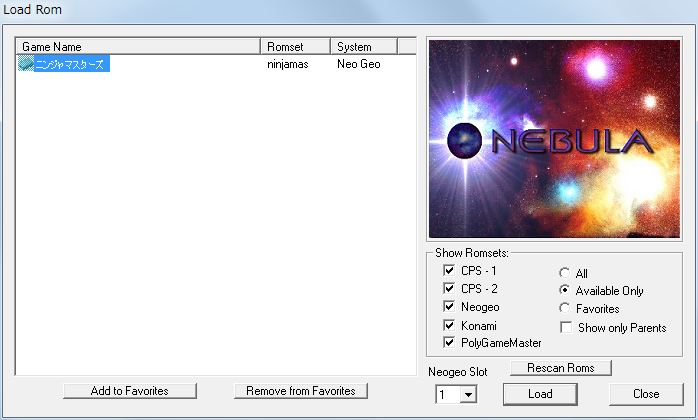
Task: Sort by System column header
Action: tap(364, 46)
